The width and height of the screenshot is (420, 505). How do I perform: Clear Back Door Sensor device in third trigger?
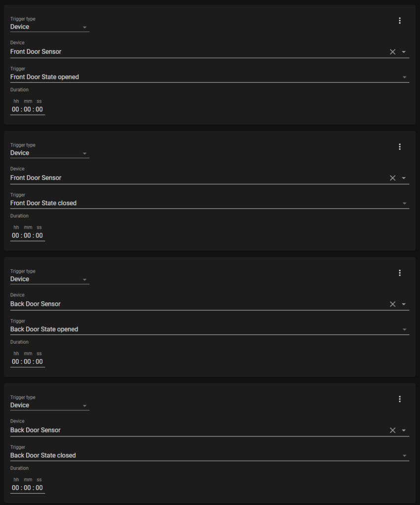point(392,304)
